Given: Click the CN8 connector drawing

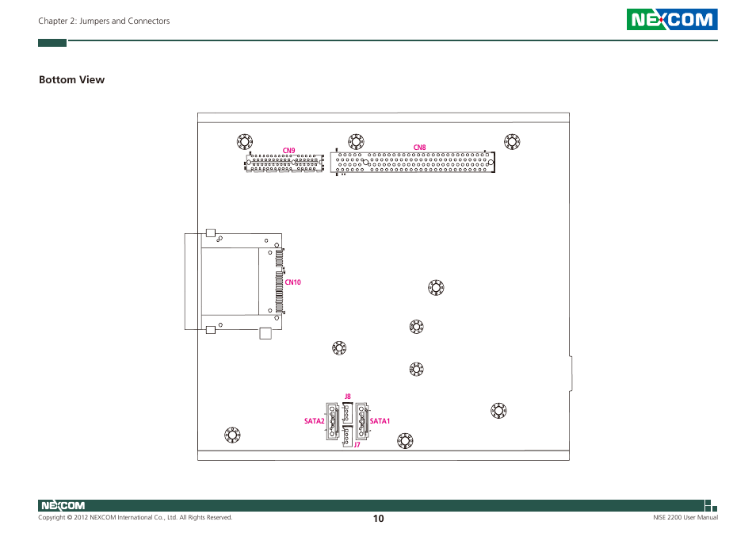Looking at the screenshot, I should click(413, 162).
